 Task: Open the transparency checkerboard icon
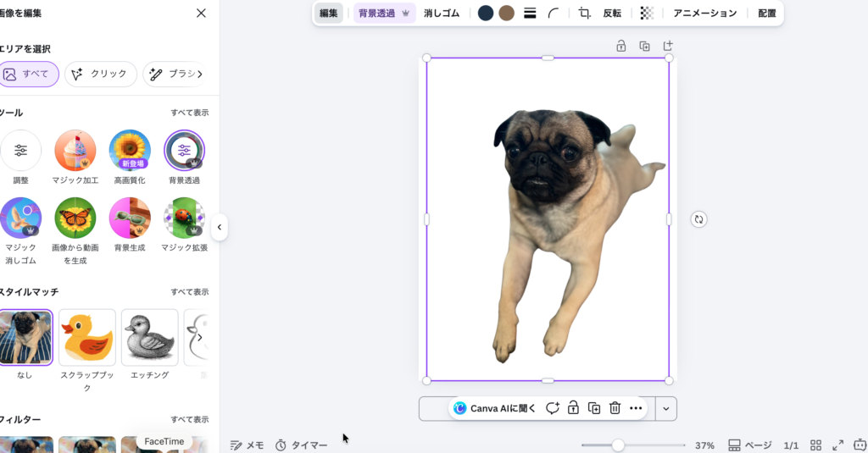point(647,14)
